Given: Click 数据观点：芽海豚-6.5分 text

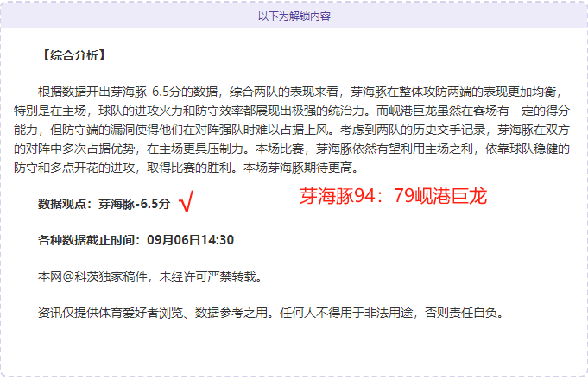Looking at the screenshot, I should 104,204.
